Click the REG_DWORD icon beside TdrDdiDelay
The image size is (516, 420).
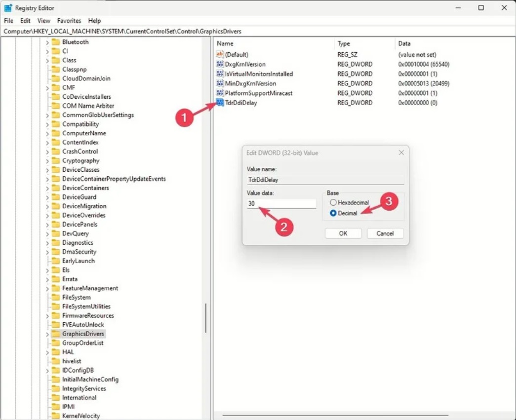click(220, 103)
